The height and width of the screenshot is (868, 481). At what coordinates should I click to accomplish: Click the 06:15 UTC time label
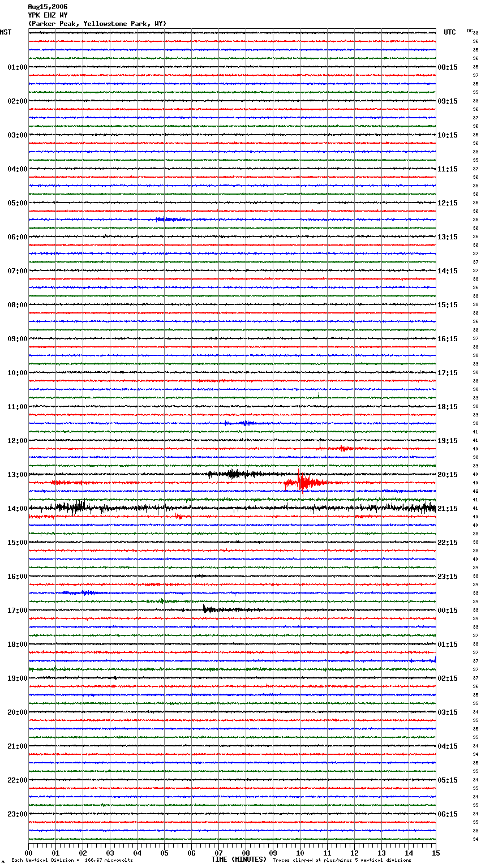click(x=448, y=814)
